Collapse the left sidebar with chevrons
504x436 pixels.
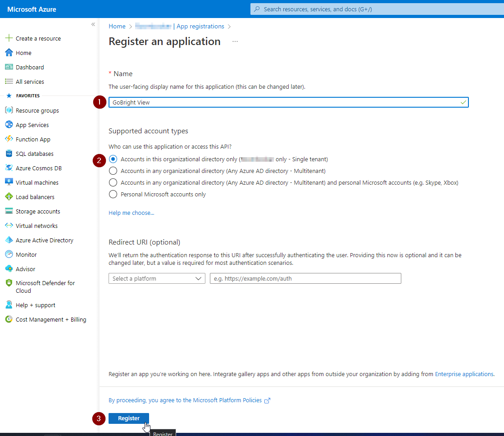click(x=93, y=24)
